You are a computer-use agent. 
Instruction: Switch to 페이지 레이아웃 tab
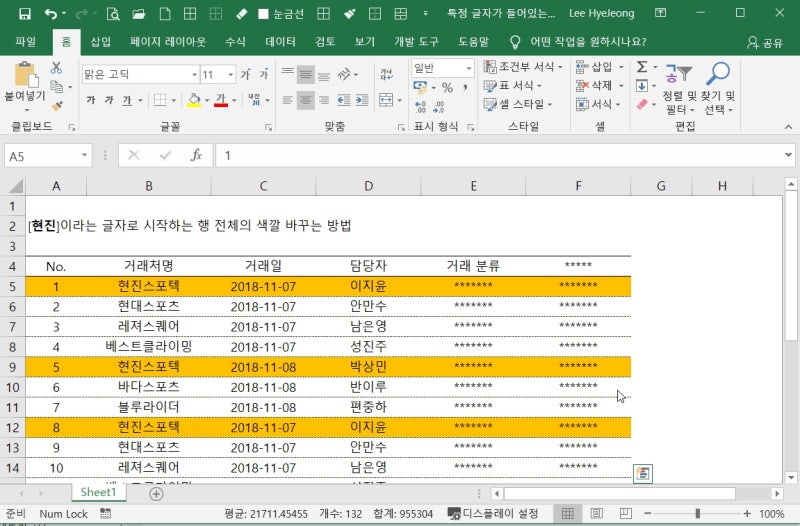tap(168, 42)
